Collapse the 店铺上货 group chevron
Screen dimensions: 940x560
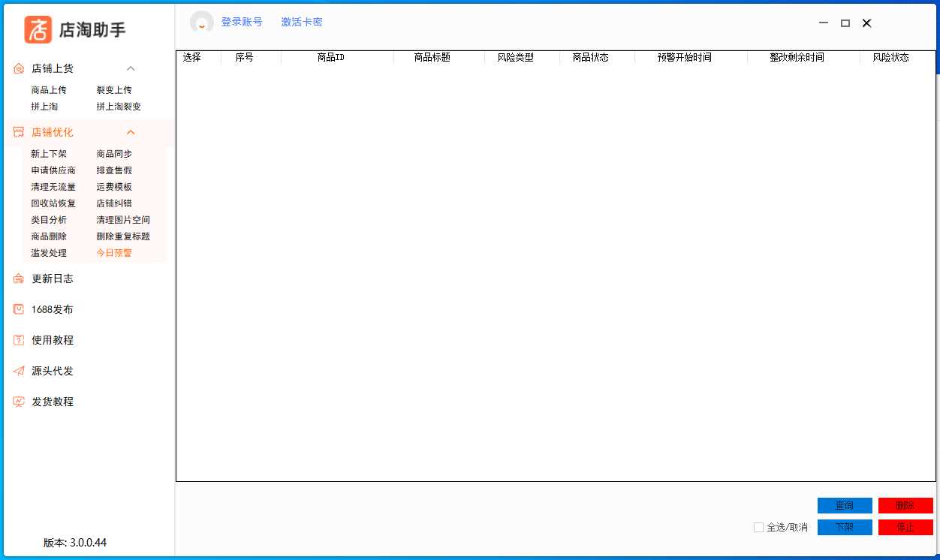click(x=131, y=68)
